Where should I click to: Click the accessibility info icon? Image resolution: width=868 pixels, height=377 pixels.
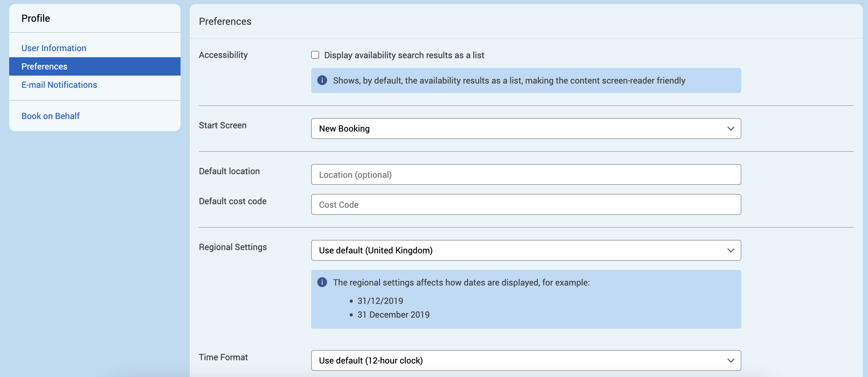(x=322, y=80)
